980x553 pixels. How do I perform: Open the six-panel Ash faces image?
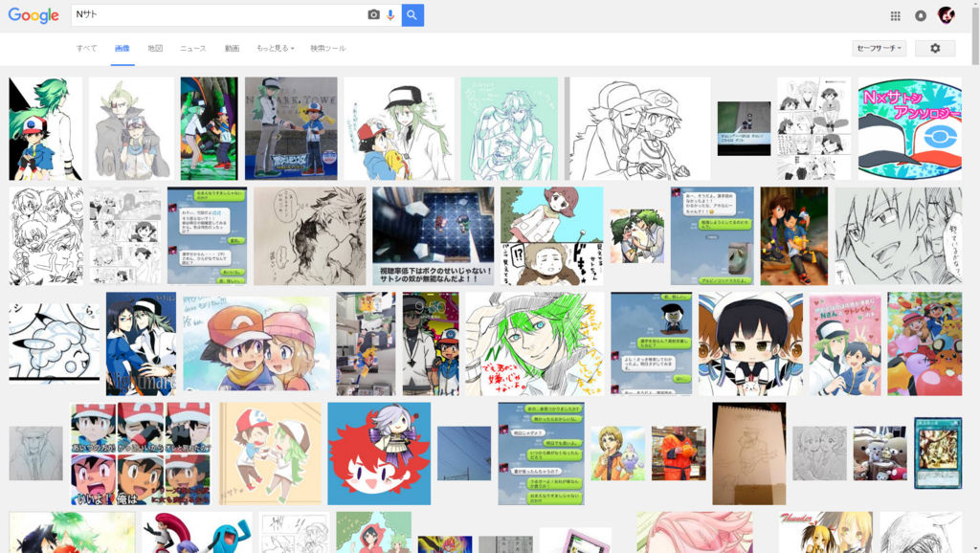coord(141,453)
